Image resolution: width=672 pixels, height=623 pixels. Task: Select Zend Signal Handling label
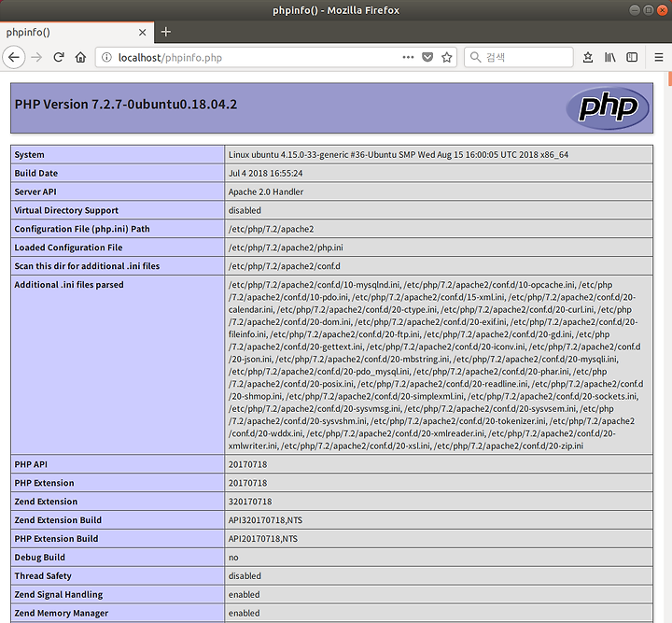click(x=58, y=594)
